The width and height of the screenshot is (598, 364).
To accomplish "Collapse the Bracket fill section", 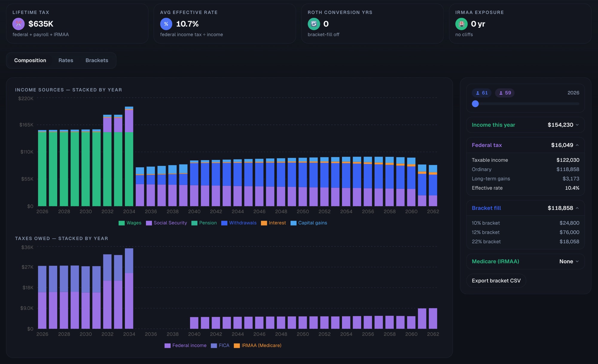I will click(x=525, y=208).
